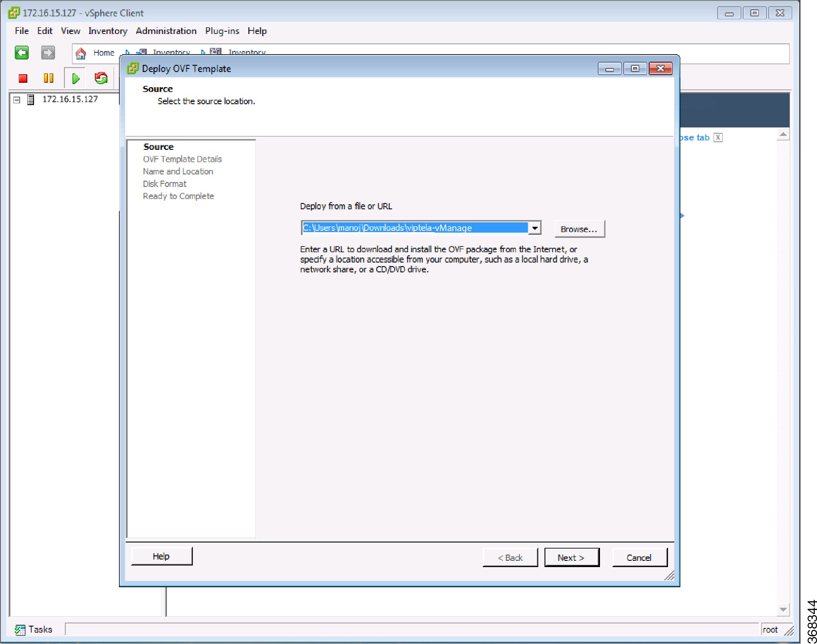Image resolution: width=817 pixels, height=644 pixels.
Task: Click the Next > button
Action: (571, 558)
